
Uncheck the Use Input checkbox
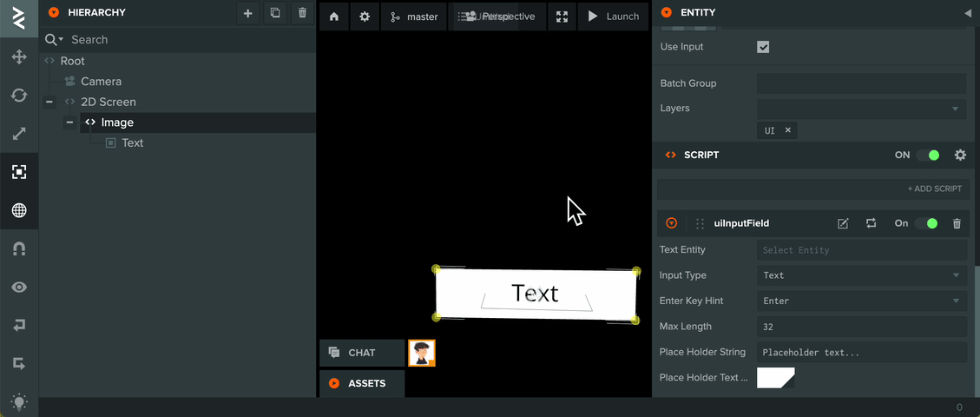(x=763, y=47)
